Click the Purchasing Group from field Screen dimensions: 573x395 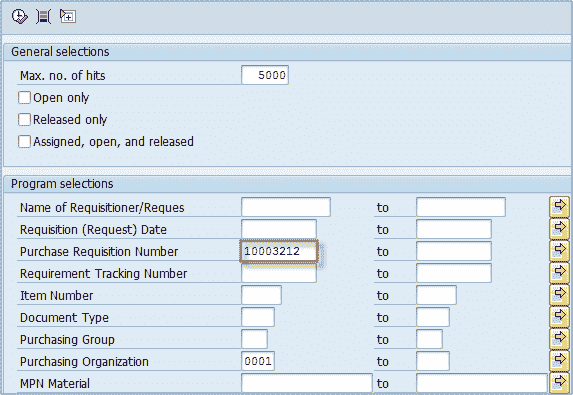(x=254, y=339)
